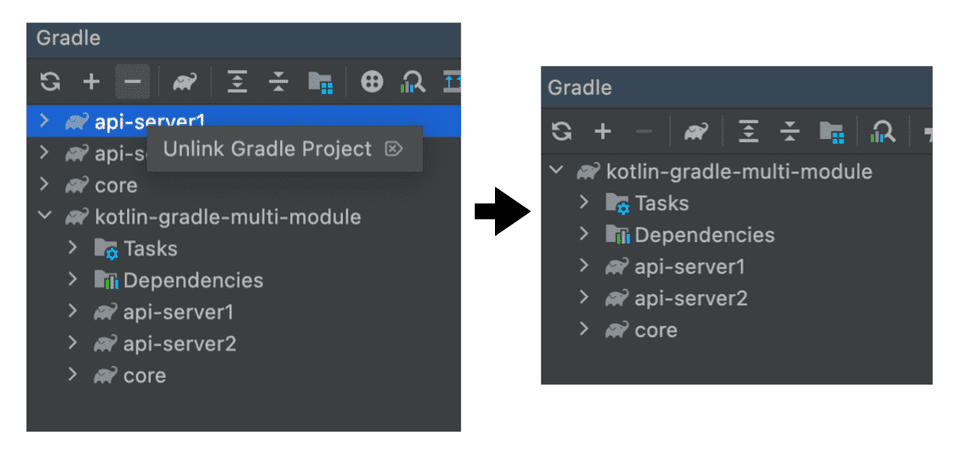Select api-server2 under kotlin-gradle-multi-module in the left panel
The height and width of the screenshot is (452, 960).
pos(178,344)
